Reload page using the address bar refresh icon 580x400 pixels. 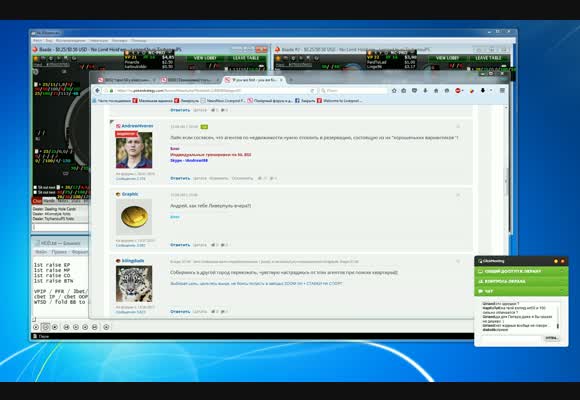[x=313, y=90]
